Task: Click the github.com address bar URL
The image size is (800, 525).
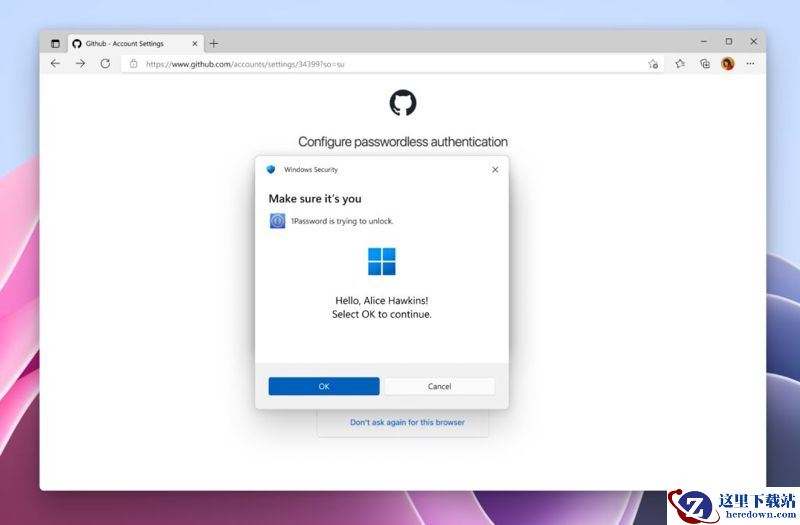Action: pos(245,64)
